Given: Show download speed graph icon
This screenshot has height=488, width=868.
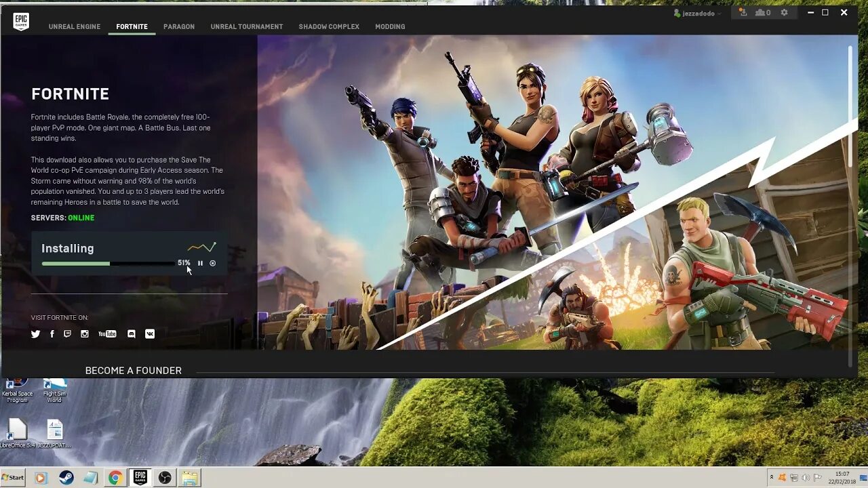Looking at the screenshot, I should (201, 247).
